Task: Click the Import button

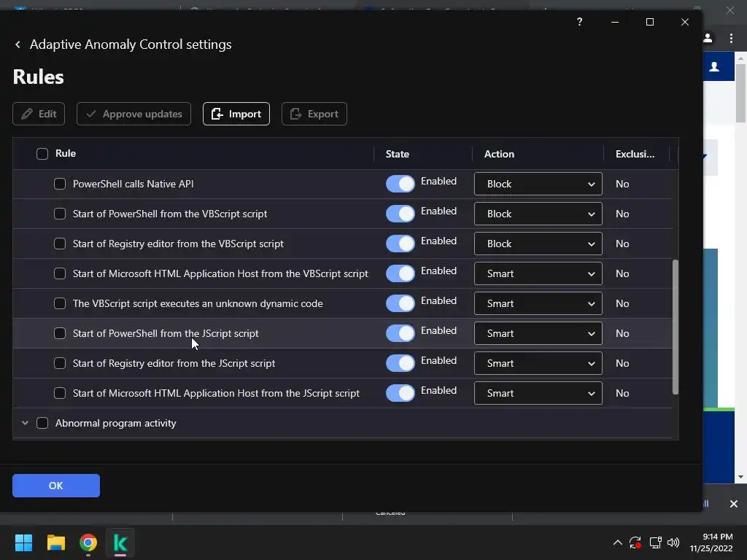Action: (x=236, y=114)
